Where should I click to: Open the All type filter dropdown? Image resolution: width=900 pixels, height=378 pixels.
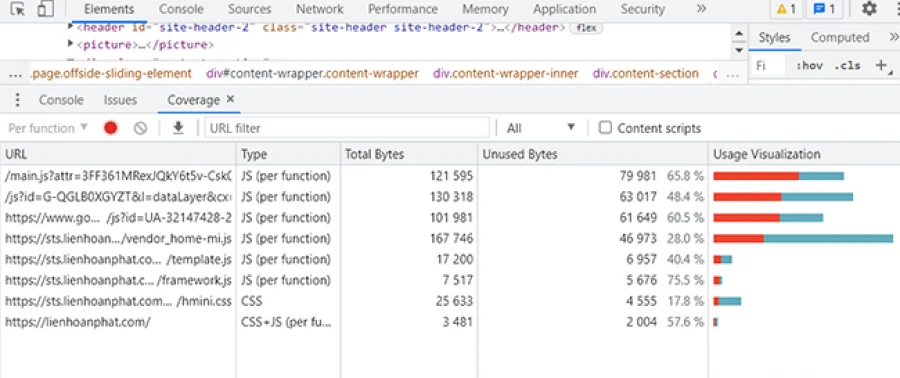tap(541, 128)
